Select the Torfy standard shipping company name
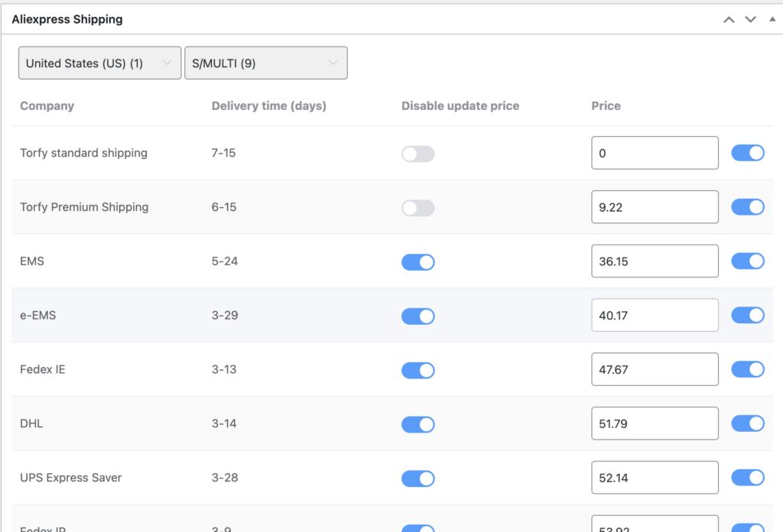This screenshot has height=532, width=783. click(x=83, y=153)
